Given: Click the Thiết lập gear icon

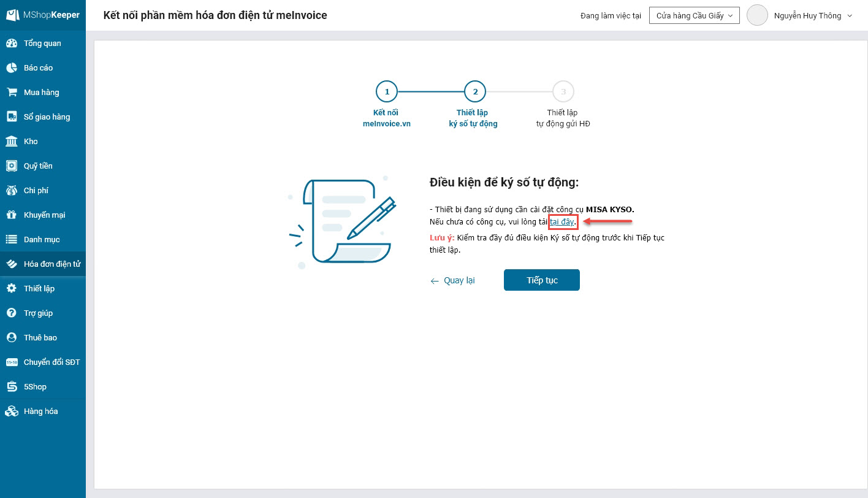Looking at the screenshot, I should click(12, 289).
